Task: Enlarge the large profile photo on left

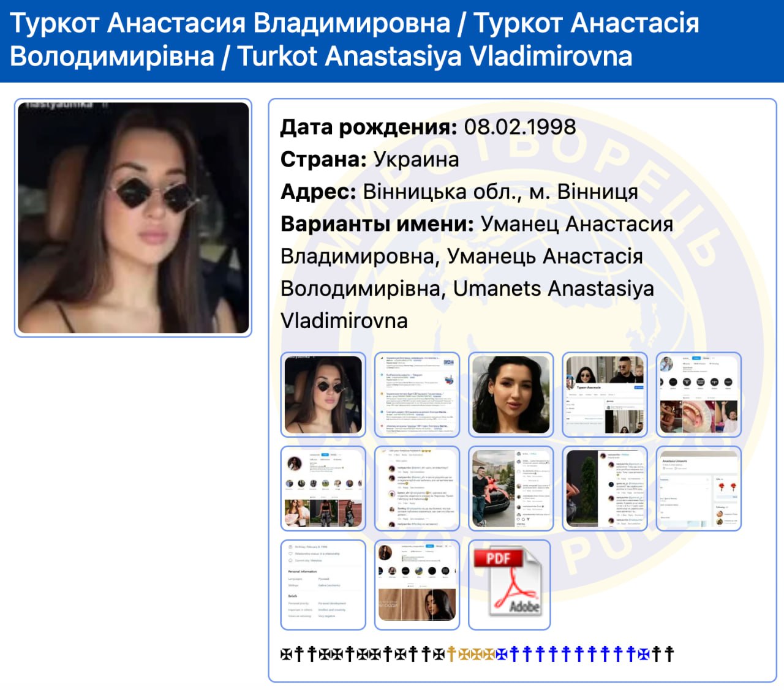Action: coord(133,218)
